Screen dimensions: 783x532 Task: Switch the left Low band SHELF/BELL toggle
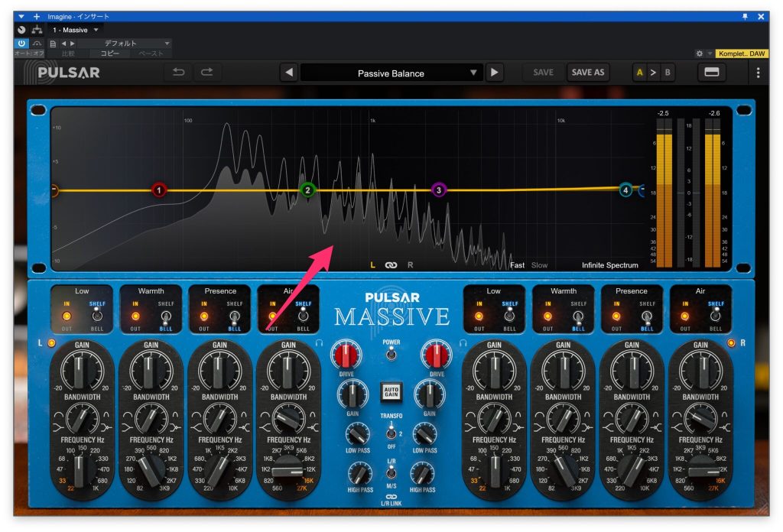[96, 315]
